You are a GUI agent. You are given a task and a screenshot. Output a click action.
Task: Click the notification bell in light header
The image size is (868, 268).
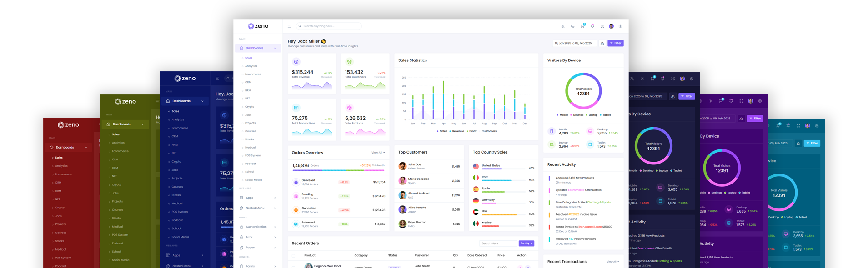pos(592,26)
